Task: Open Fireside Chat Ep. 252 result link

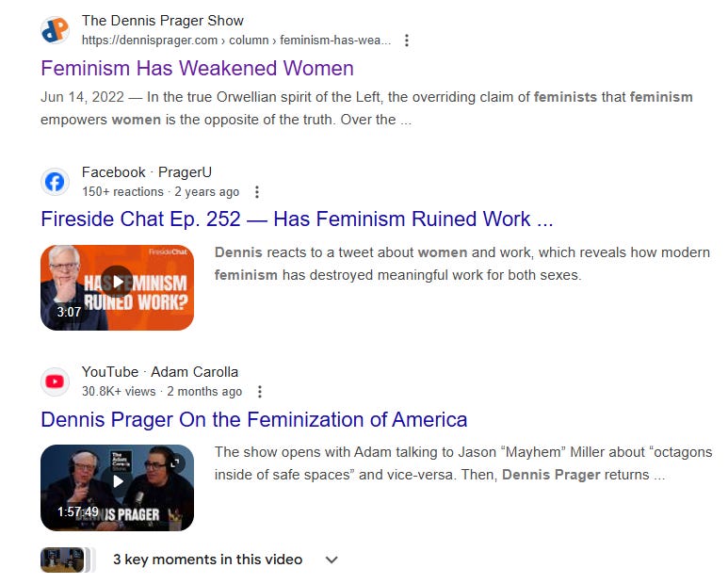Action: [x=298, y=219]
